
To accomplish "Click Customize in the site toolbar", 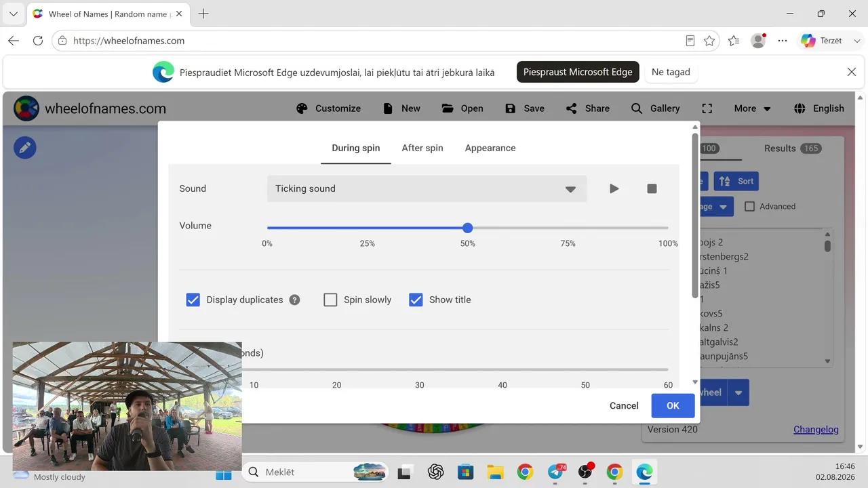I will tap(329, 108).
